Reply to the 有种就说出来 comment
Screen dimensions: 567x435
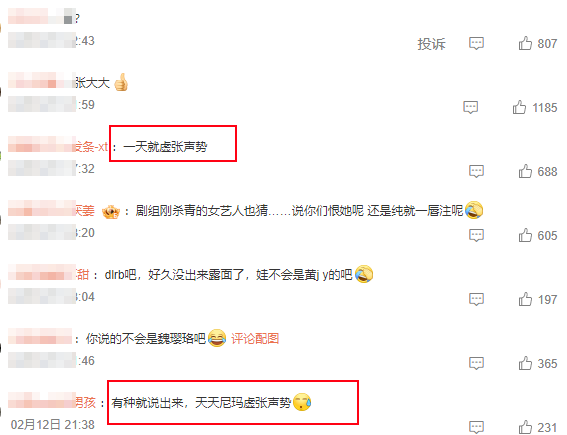point(476,427)
